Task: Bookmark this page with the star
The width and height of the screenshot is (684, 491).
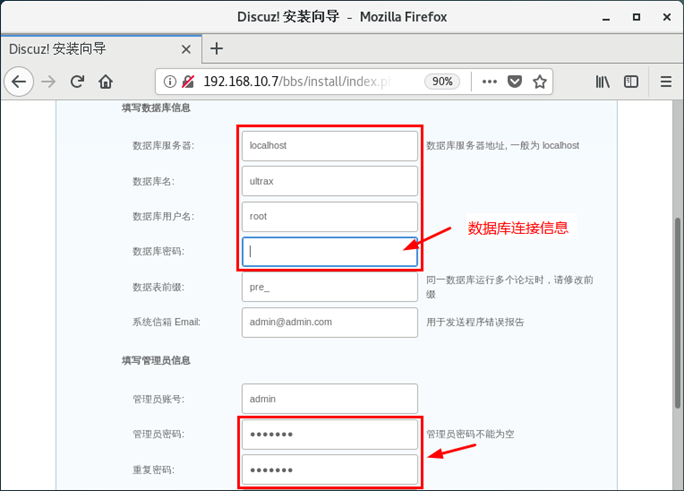Action: pos(540,82)
